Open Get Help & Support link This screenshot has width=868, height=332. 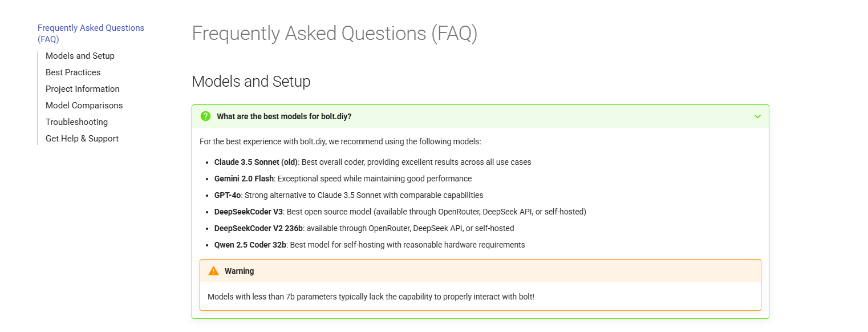click(x=82, y=139)
